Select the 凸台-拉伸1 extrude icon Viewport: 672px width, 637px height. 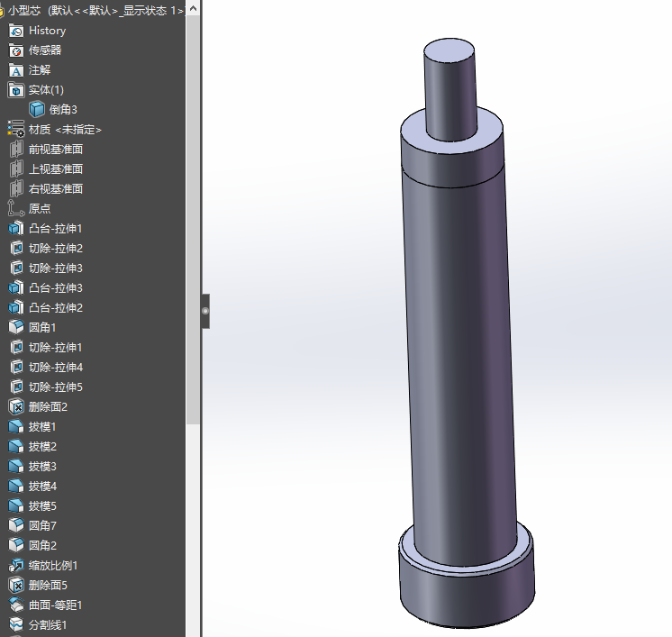pyautogui.click(x=16, y=229)
